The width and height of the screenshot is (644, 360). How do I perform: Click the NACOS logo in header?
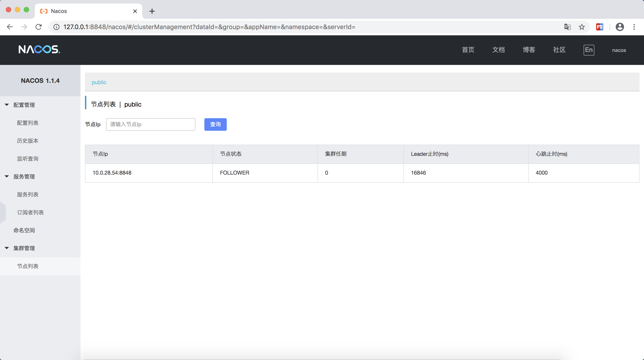click(39, 49)
